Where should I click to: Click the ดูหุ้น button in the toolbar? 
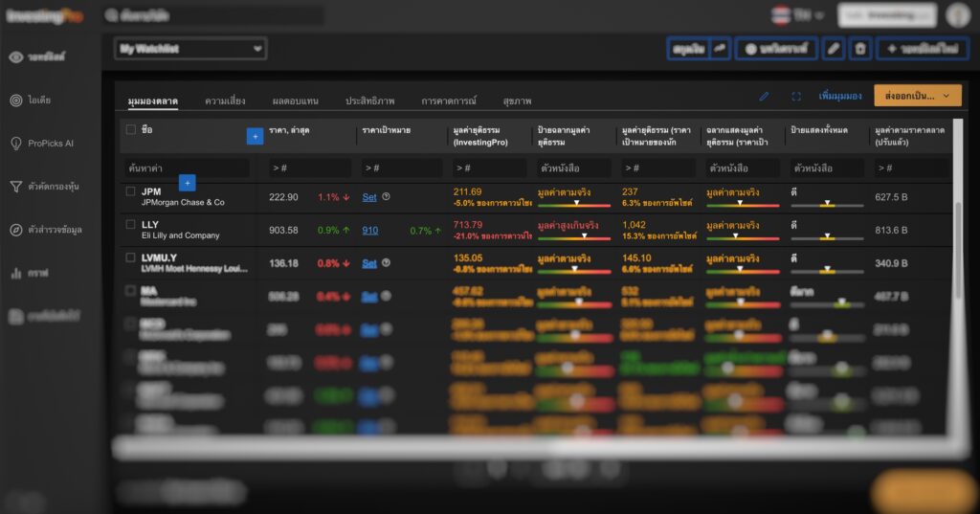pyautogui.click(x=689, y=49)
